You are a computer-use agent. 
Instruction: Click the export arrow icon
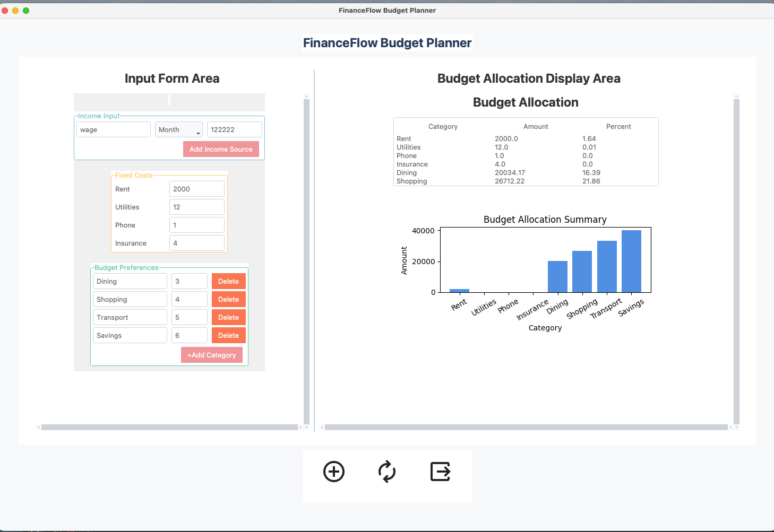(x=440, y=472)
